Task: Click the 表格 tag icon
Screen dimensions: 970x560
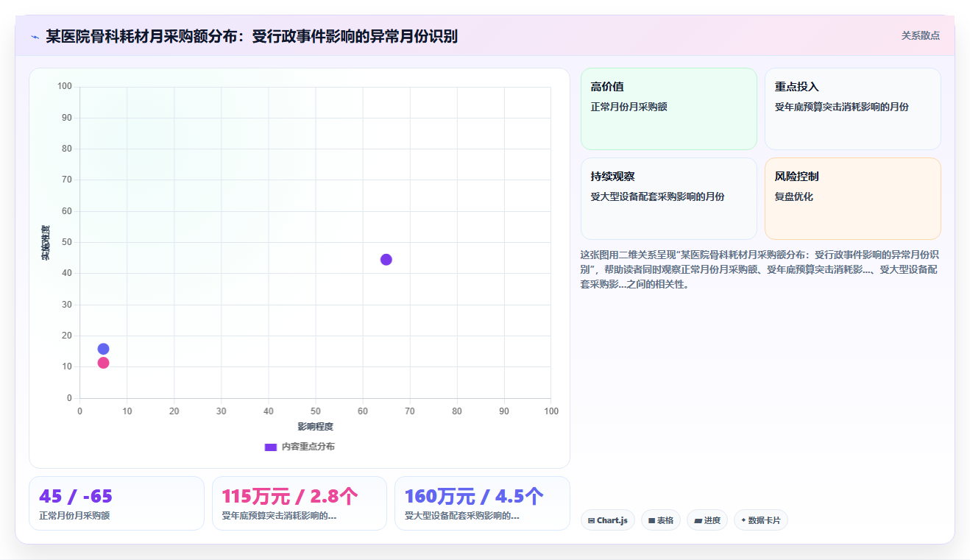Action: [652, 520]
